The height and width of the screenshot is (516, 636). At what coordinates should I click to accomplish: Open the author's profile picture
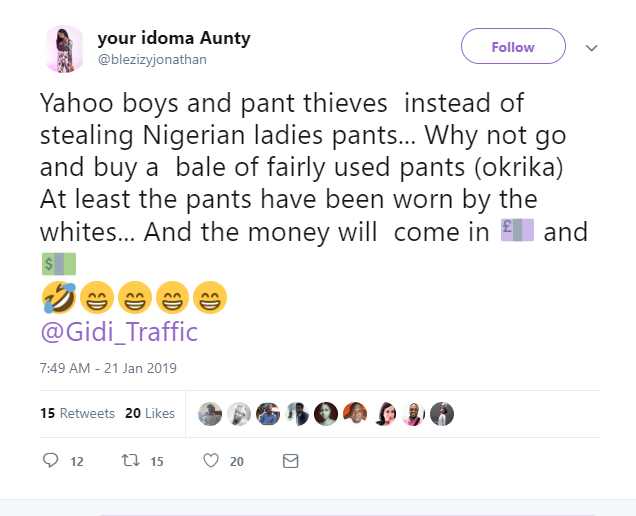click(x=64, y=49)
